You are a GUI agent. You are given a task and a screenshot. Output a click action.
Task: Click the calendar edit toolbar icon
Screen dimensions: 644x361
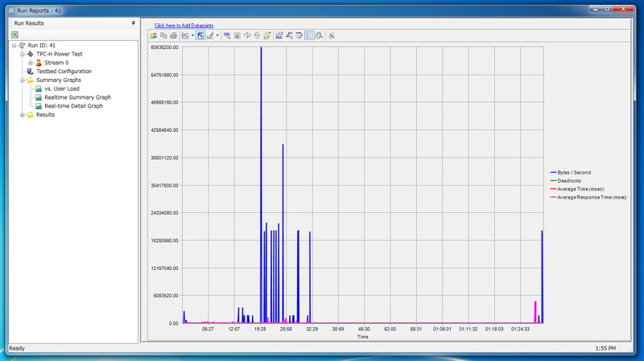coord(299,35)
